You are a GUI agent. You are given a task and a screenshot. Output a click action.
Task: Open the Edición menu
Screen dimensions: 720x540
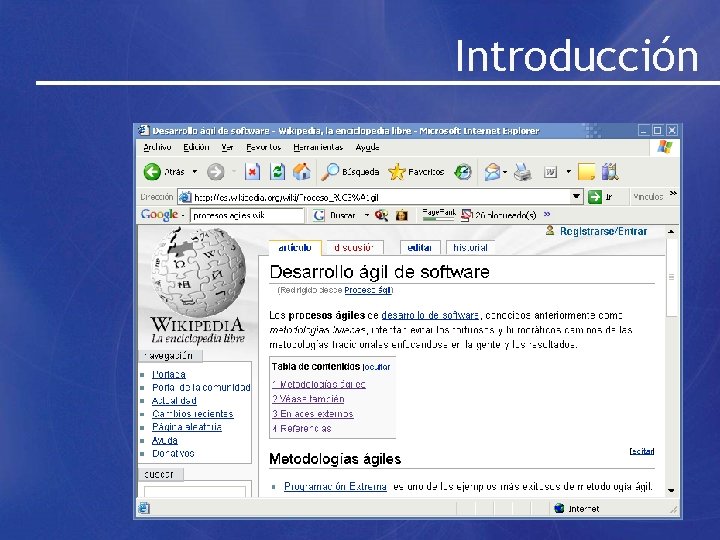click(196, 147)
